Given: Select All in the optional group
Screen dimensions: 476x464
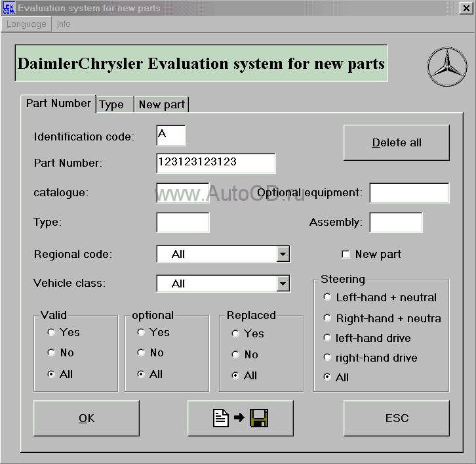Looking at the screenshot, I should 141,374.
